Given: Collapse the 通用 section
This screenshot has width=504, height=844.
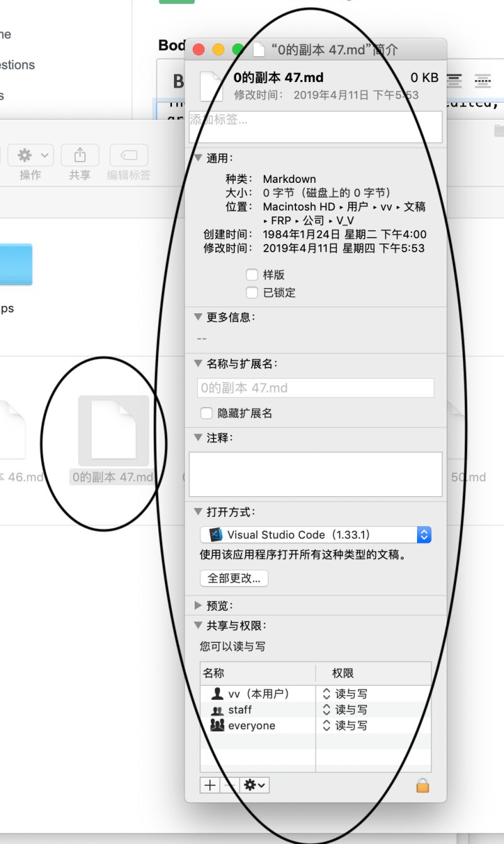Looking at the screenshot, I should coord(198,158).
